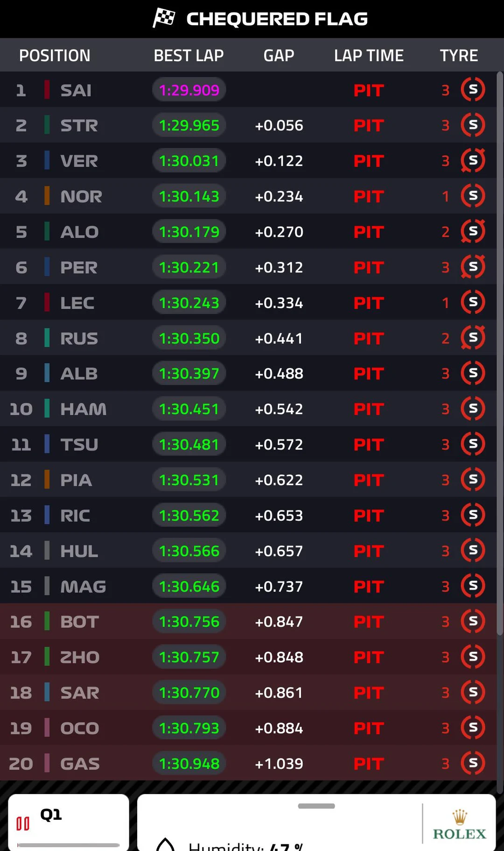This screenshot has width=504, height=851.
Task: Select PIT status for ALO
Action: coord(369,232)
